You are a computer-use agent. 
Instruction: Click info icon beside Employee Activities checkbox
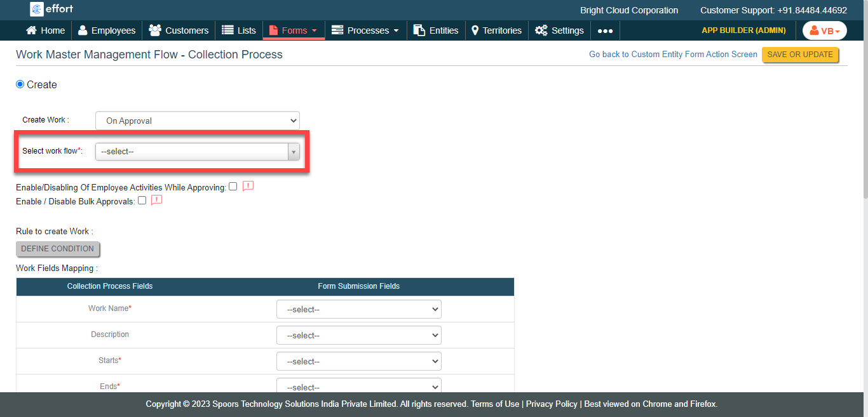(x=248, y=187)
